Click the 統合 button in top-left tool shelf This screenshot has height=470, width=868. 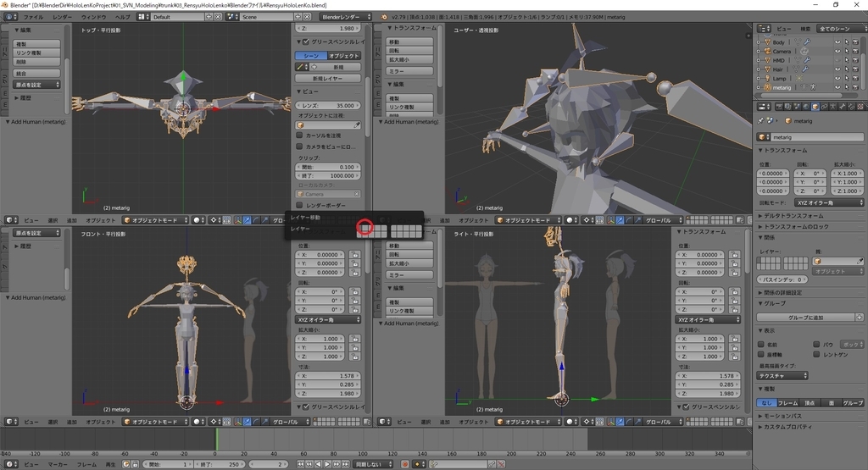tap(36, 73)
